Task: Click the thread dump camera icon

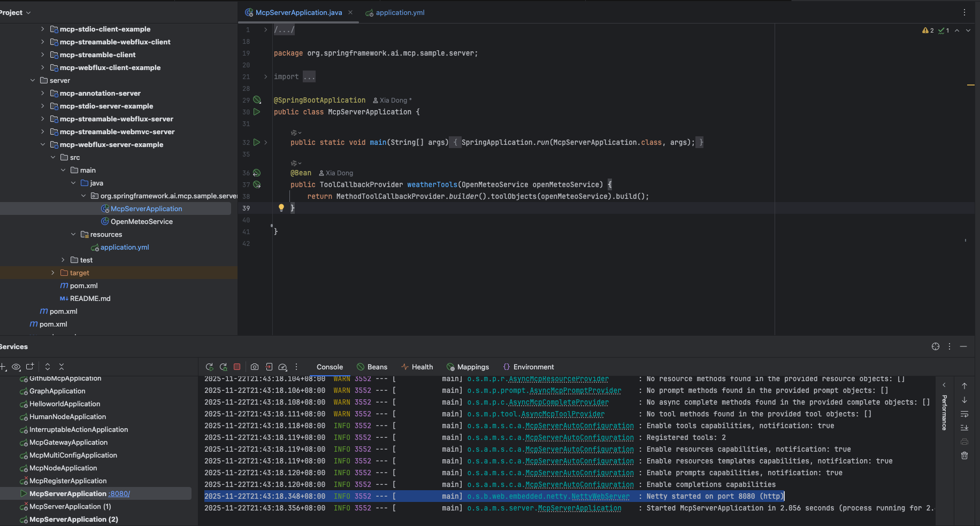Action: [x=255, y=367]
